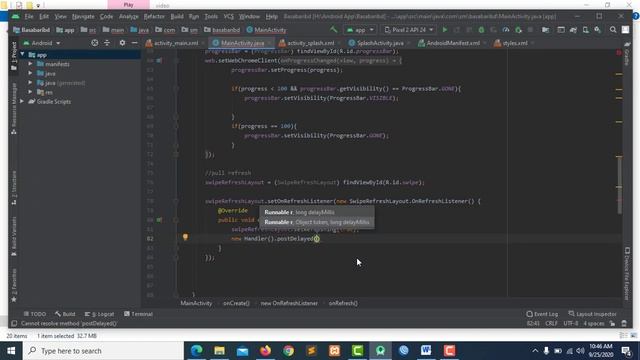The height and width of the screenshot is (360, 640).
Task: Open the Event Log panel
Action: (542, 314)
